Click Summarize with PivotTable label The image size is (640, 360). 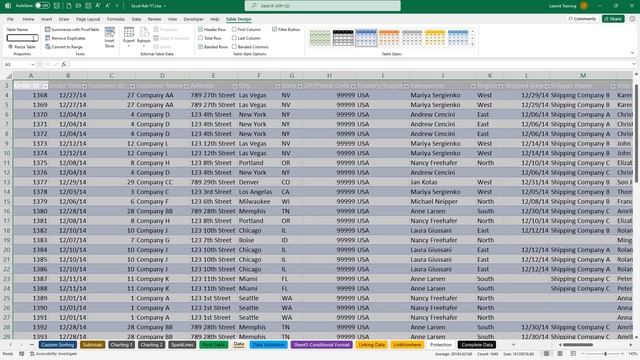(x=75, y=29)
